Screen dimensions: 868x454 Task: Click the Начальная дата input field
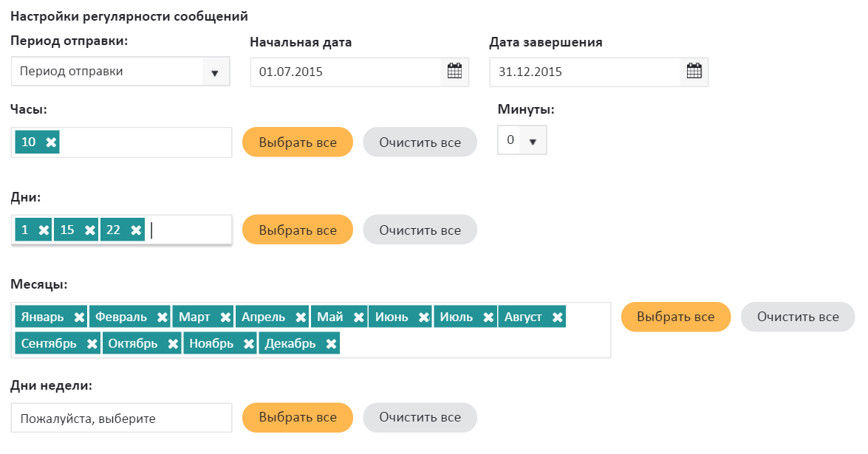coord(346,72)
